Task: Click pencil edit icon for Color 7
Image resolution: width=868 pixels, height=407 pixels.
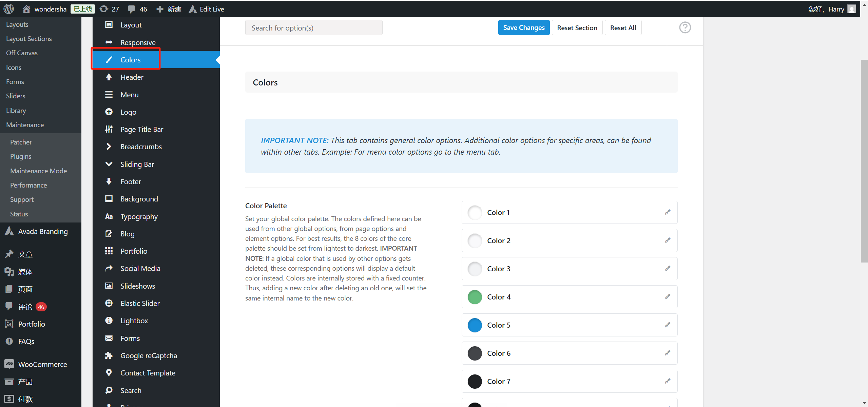Action: 667,381
